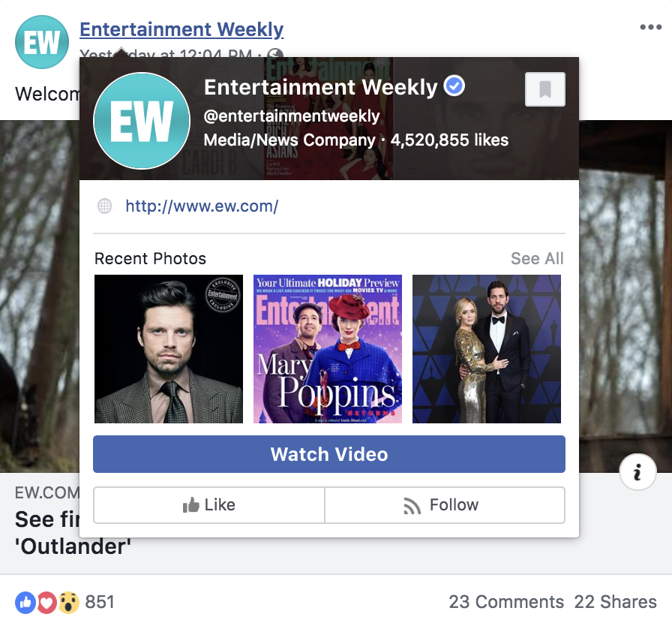This screenshot has width=672, height=626.
Task: View the 23 Comments on the post
Action: [x=506, y=602]
